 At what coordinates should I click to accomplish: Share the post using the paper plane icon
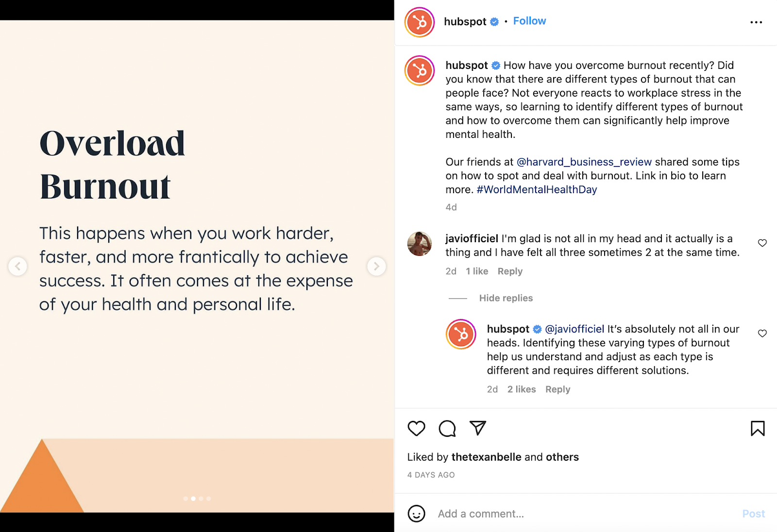[478, 428]
